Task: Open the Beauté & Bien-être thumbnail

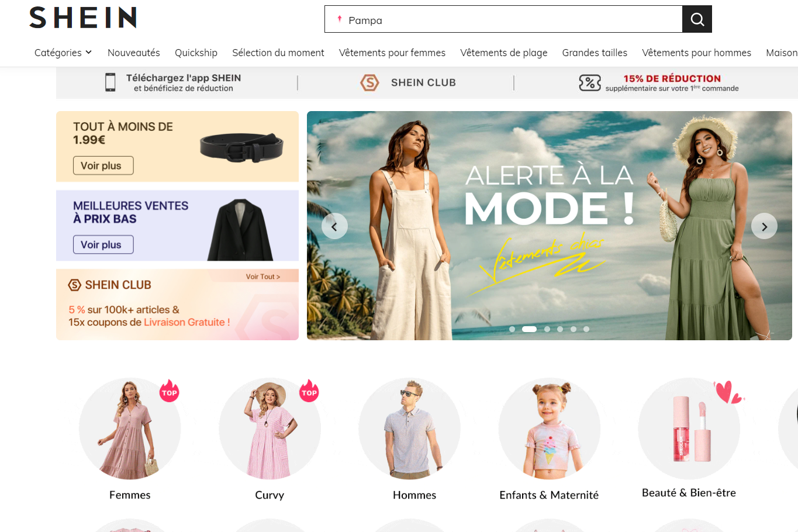Action: coord(689,429)
